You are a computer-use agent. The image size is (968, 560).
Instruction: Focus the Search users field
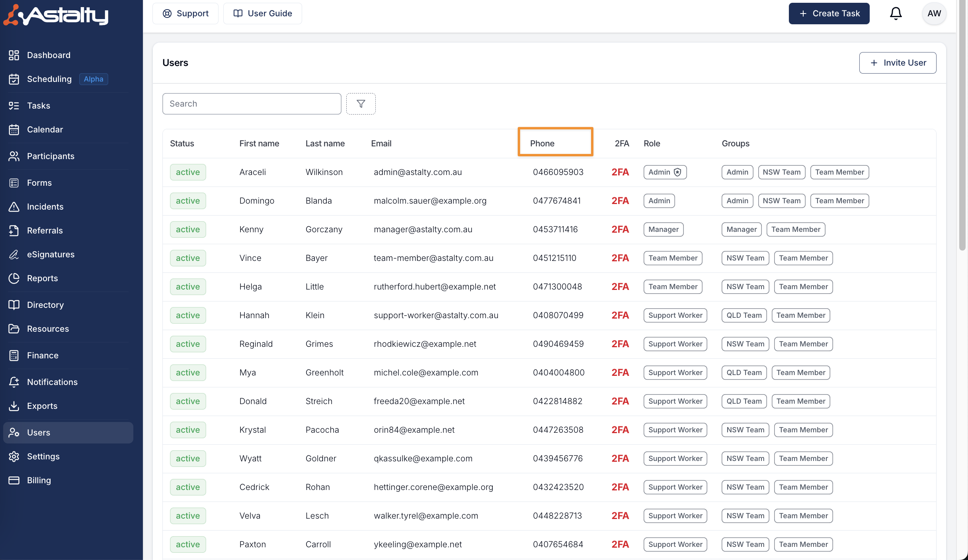[x=252, y=104]
